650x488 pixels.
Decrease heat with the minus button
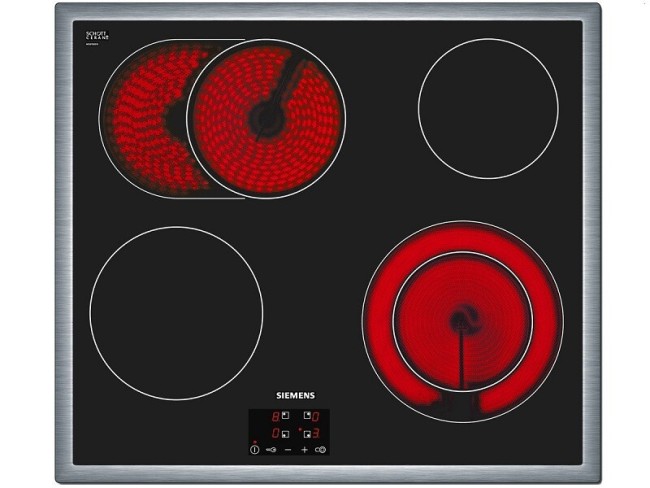[x=288, y=450]
